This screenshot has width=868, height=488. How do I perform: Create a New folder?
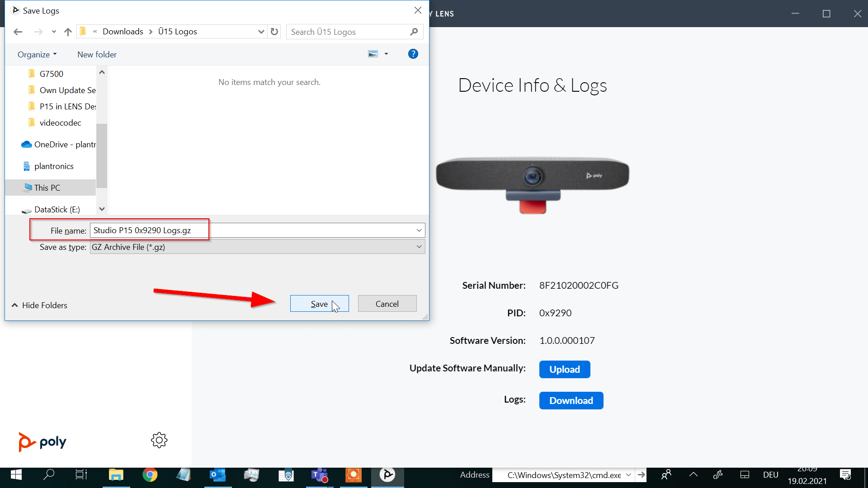pyautogui.click(x=97, y=54)
